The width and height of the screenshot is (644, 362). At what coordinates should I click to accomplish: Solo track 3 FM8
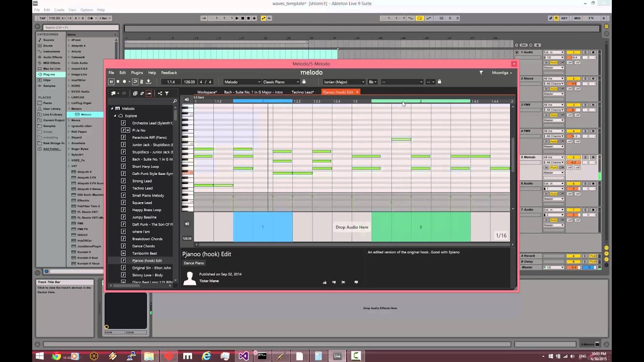coord(586,105)
